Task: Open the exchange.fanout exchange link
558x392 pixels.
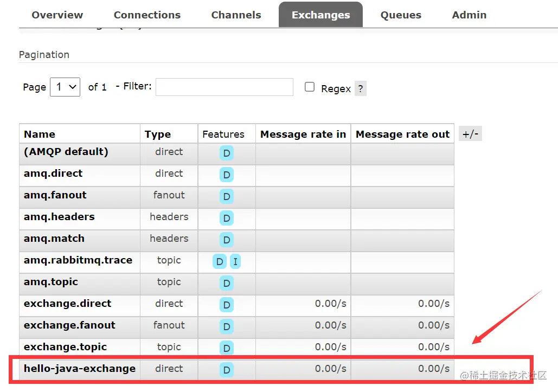Action: tap(69, 325)
